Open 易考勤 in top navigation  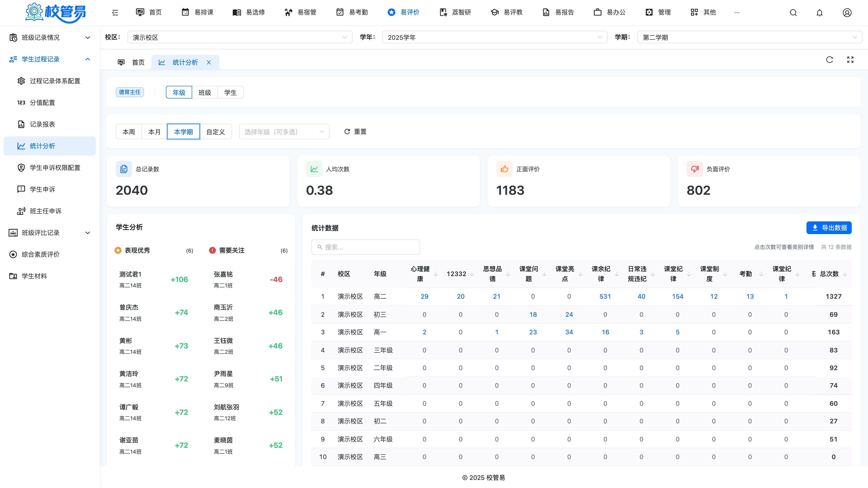click(352, 12)
